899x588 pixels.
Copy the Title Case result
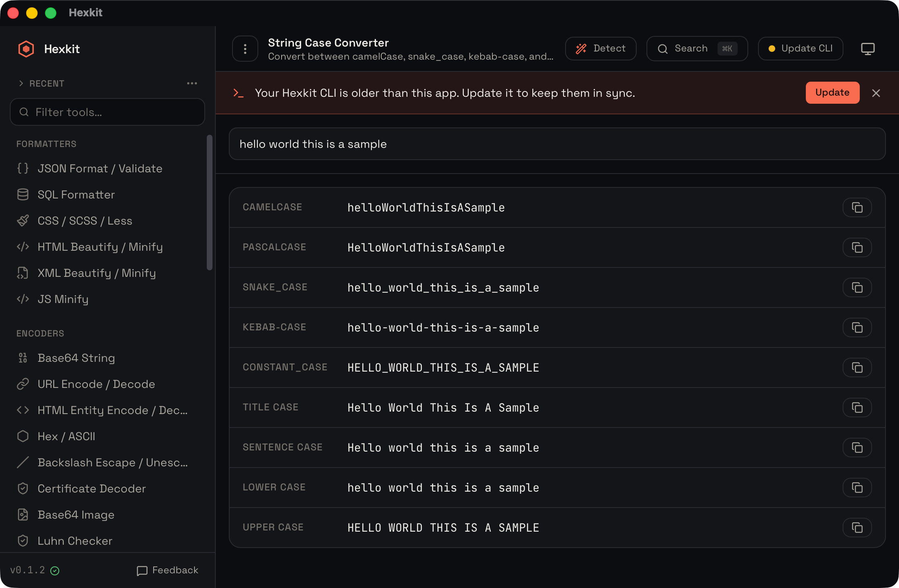[857, 408]
